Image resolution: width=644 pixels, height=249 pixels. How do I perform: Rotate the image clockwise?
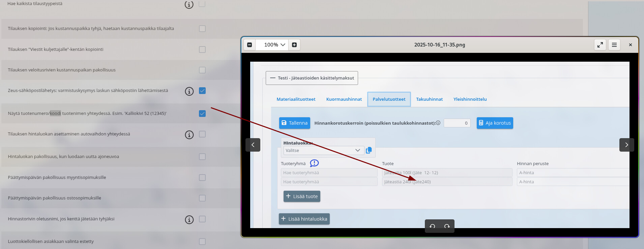pos(447,226)
